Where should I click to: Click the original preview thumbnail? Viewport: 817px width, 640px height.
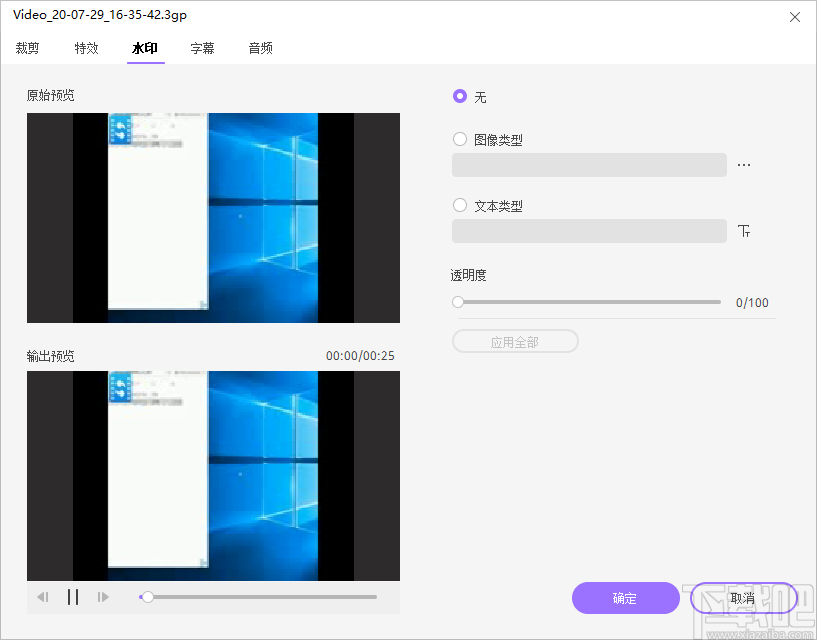(213, 217)
